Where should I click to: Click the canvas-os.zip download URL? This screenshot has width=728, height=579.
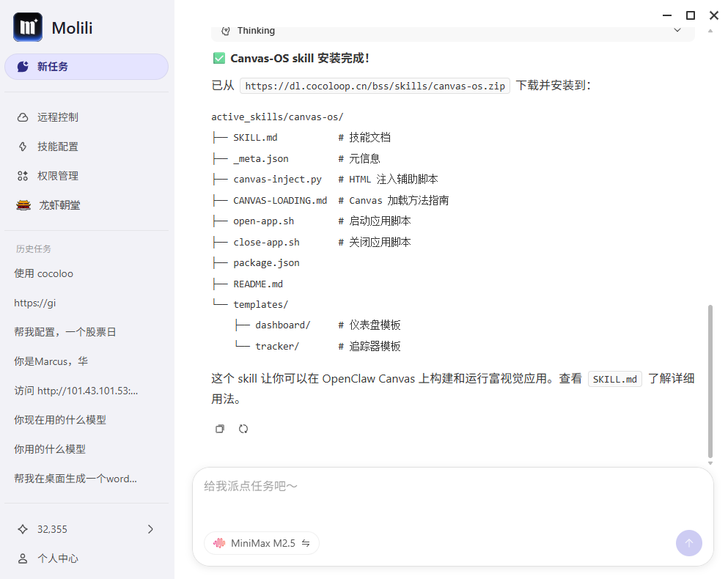pyautogui.click(x=375, y=86)
